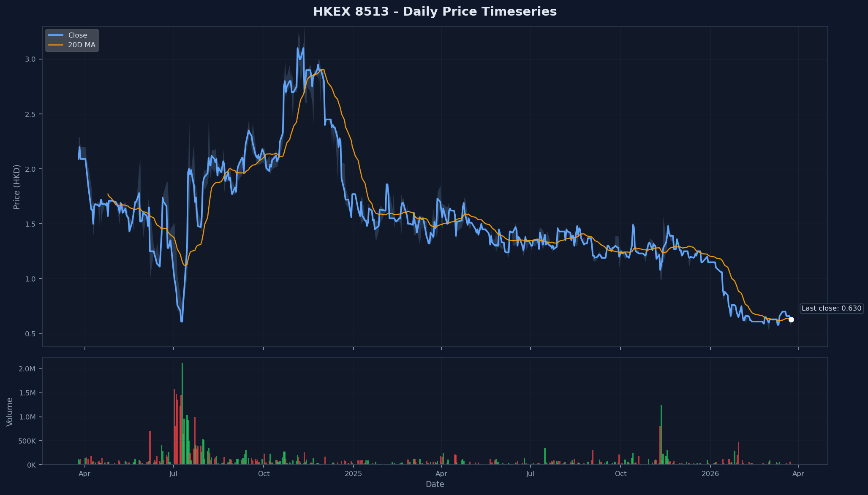Click the 1.5M volume tick label
This screenshot has height=495, width=868.
tap(27, 393)
